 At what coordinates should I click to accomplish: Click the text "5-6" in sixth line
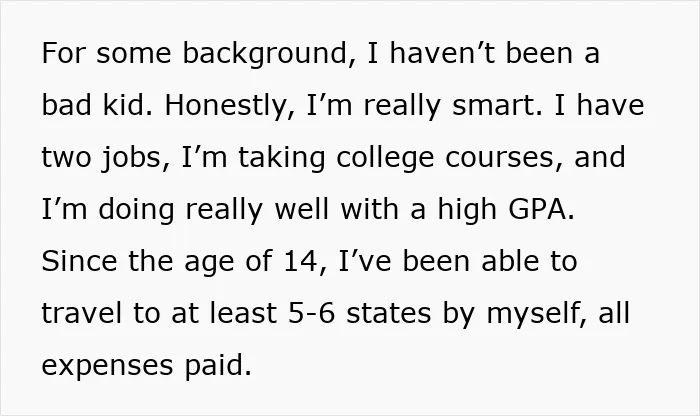pos(311,313)
